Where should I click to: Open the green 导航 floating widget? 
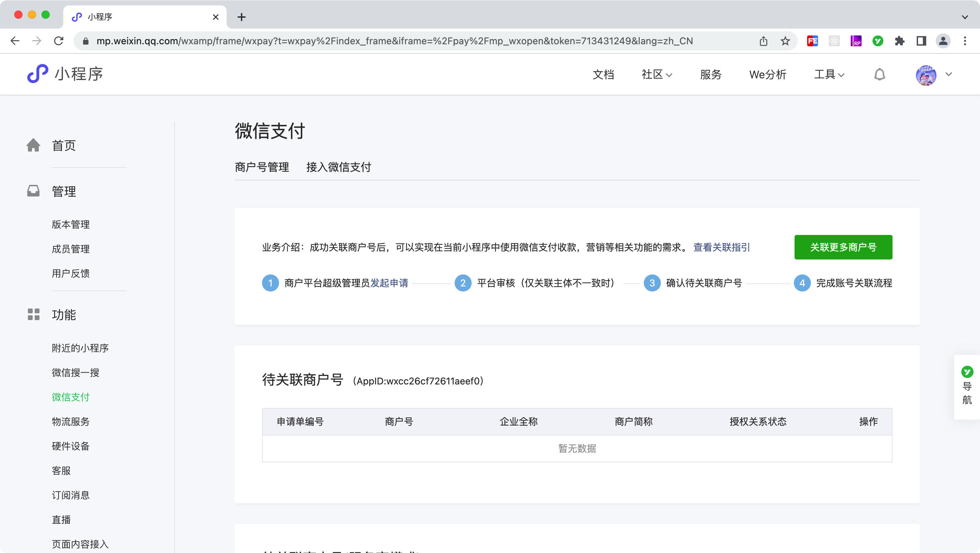(x=967, y=386)
